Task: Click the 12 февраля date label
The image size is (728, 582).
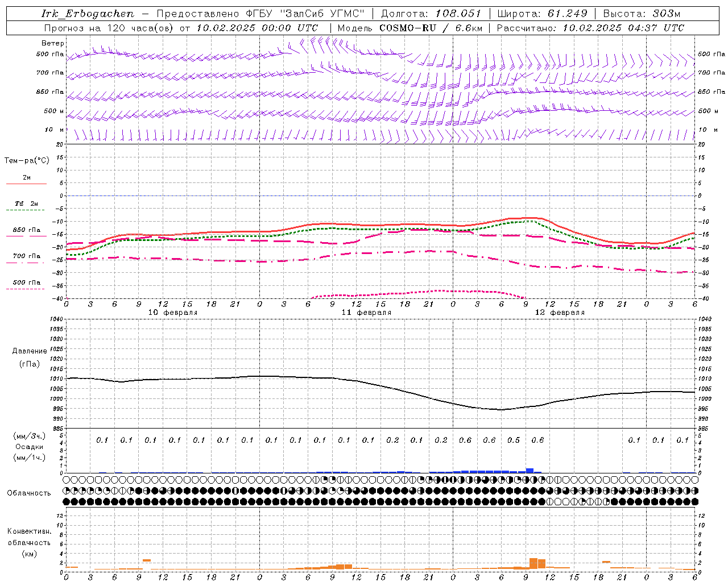Action: [560, 313]
